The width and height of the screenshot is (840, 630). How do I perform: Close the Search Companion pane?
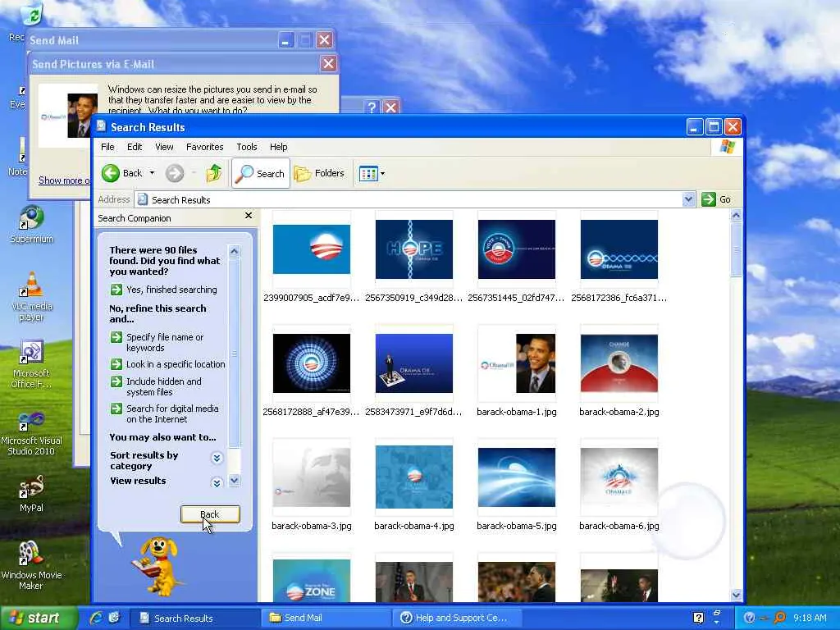pos(249,216)
